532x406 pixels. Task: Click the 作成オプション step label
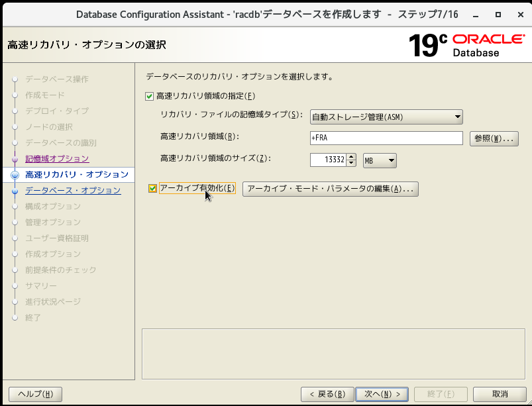(53, 254)
